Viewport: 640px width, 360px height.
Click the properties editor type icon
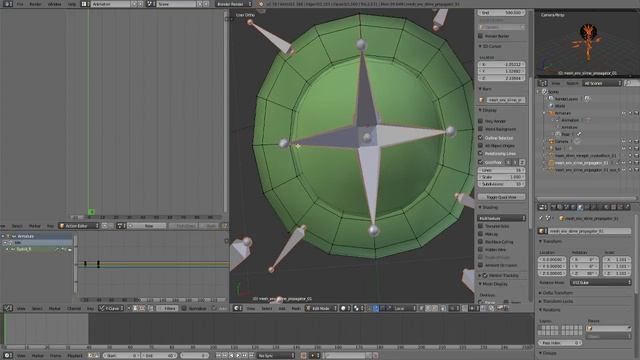pos(542,207)
